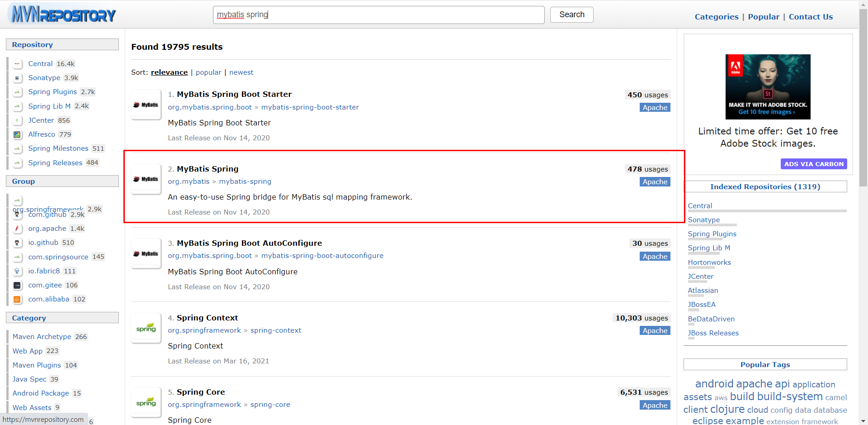Open the Maven Plugins category
868x425 pixels.
tap(37, 365)
